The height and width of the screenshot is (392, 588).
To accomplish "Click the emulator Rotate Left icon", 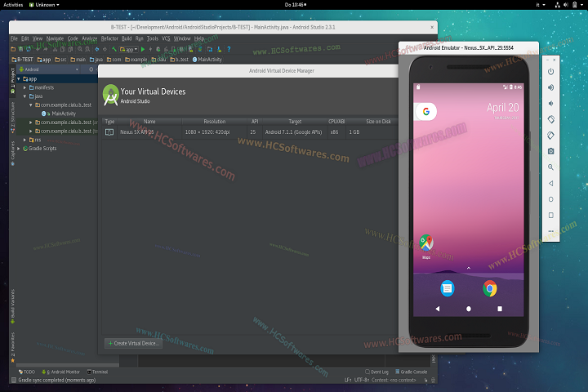I will [551, 119].
